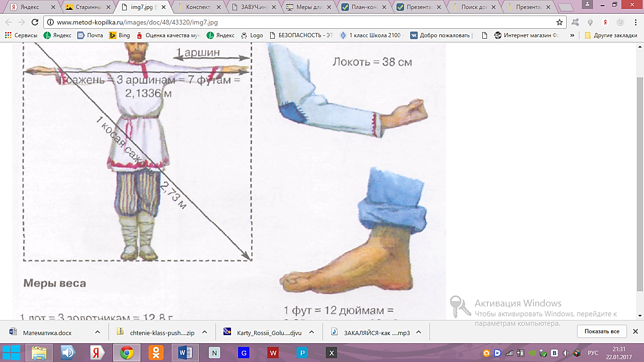Viewport: 644px width, 362px height.
Task: Open 1 класс Школа 2100 bookmark
Action: tap(372, 35)
